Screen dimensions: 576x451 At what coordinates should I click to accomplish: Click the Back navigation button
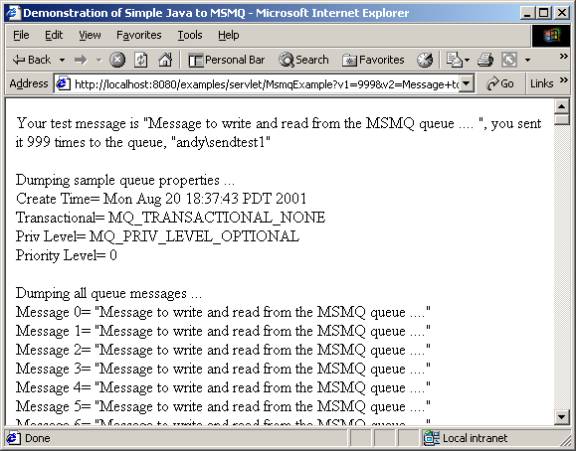coord(32,60)
